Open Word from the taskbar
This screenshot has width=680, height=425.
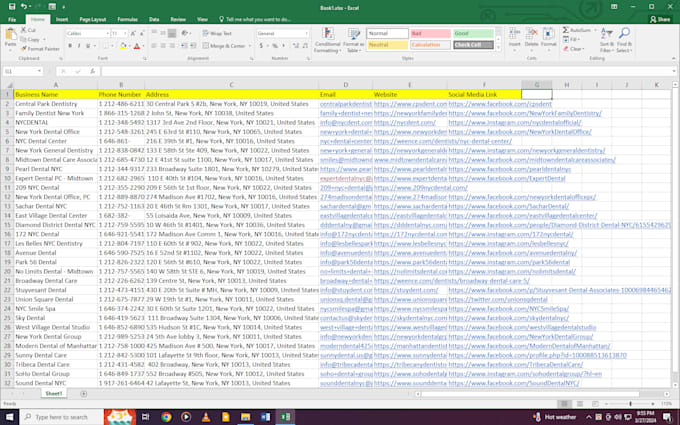coord(265,417)
